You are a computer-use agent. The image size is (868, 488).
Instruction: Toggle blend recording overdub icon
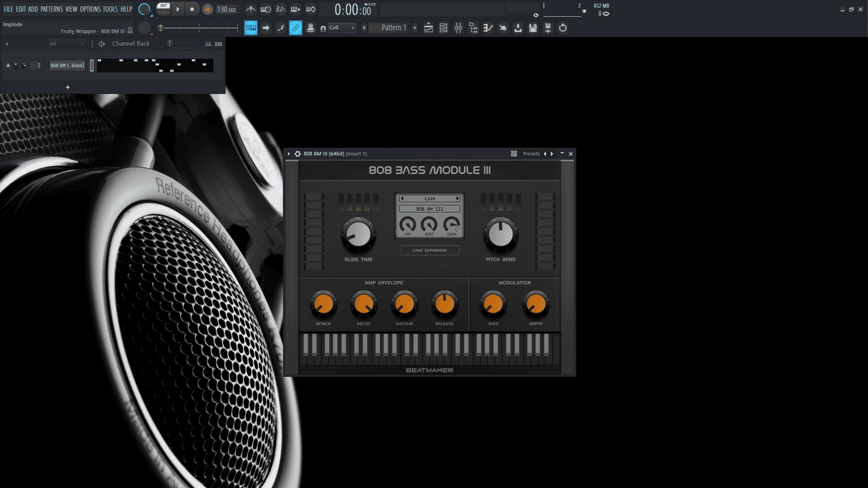pyautogui.click(x=296, y=9)
